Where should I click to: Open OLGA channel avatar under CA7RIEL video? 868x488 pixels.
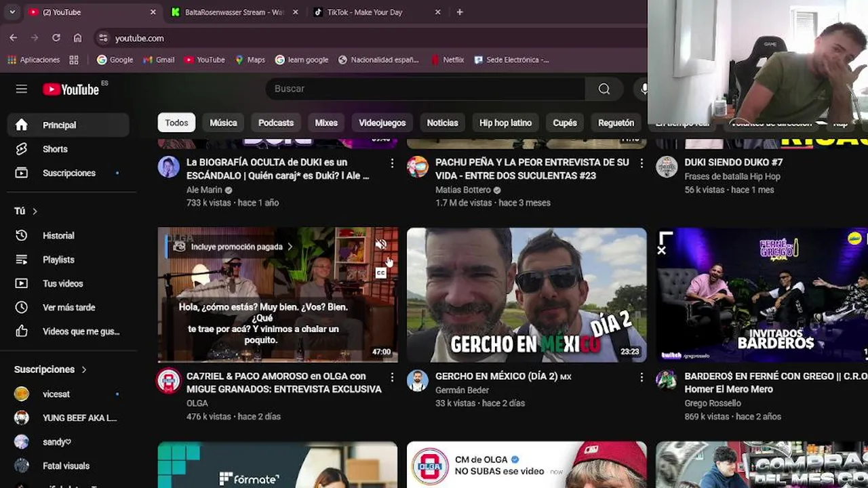169,381
